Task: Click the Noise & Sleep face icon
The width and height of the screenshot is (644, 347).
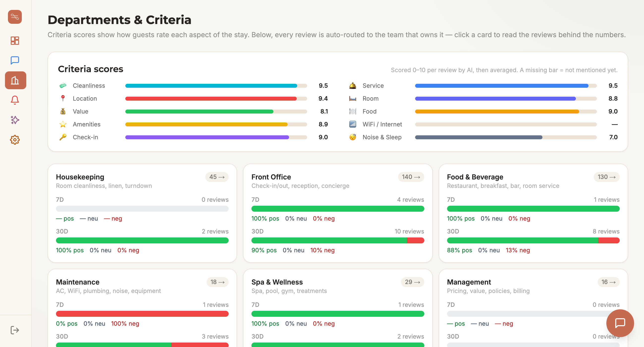Action: [x=352, y=137]
